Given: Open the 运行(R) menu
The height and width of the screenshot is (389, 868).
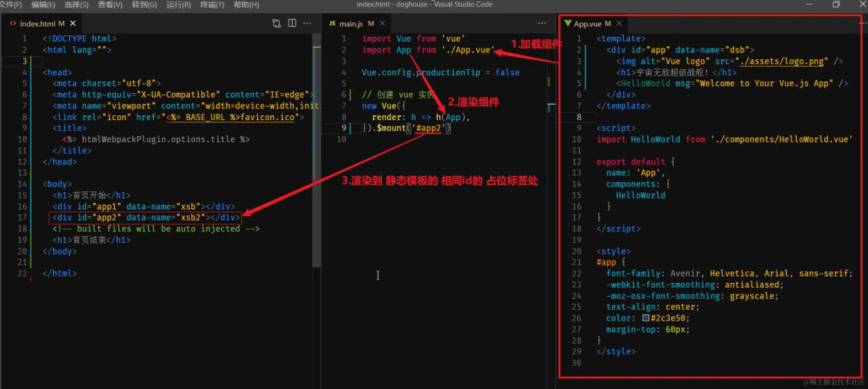Looking at the screenshot, I should [x=178, y=5].
